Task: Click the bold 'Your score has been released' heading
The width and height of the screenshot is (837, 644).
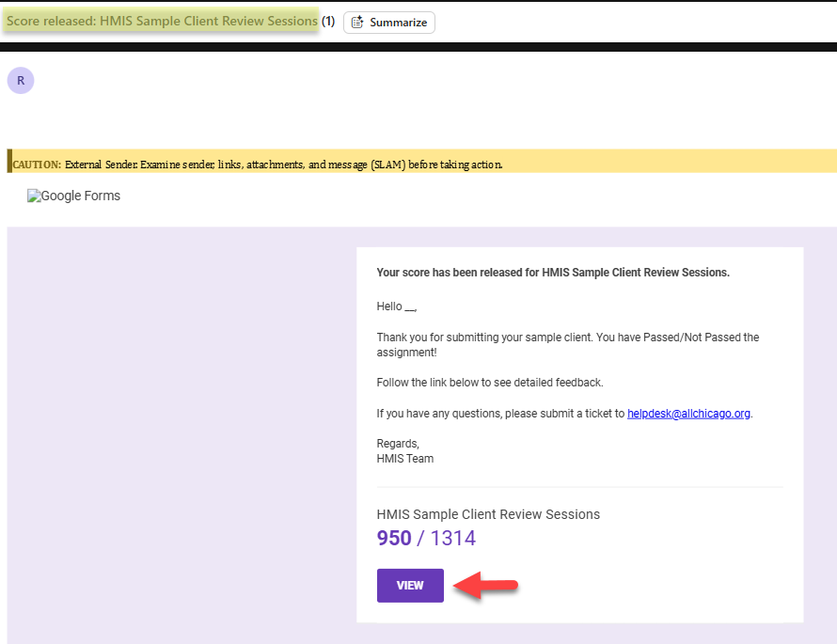Action: (552, 273)
